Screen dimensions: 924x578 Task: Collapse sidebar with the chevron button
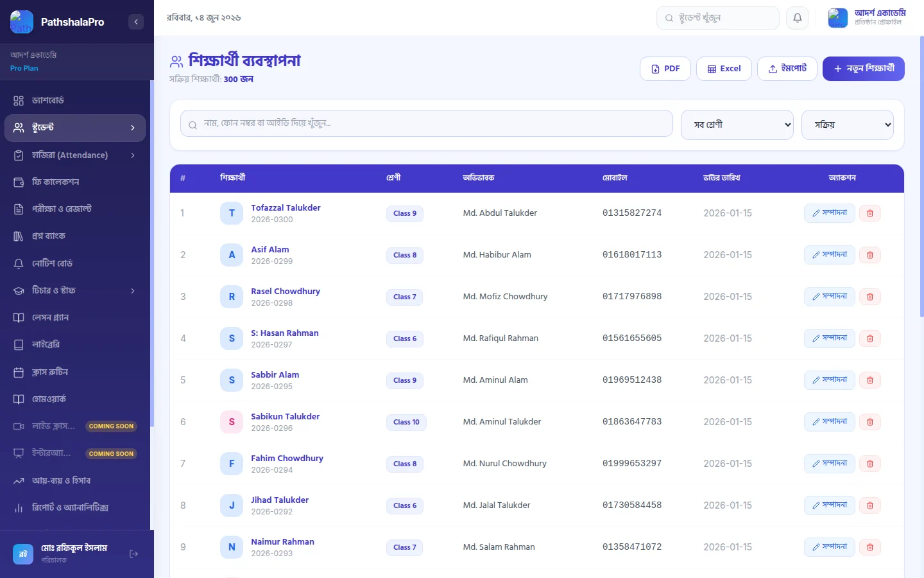(136, 22)
